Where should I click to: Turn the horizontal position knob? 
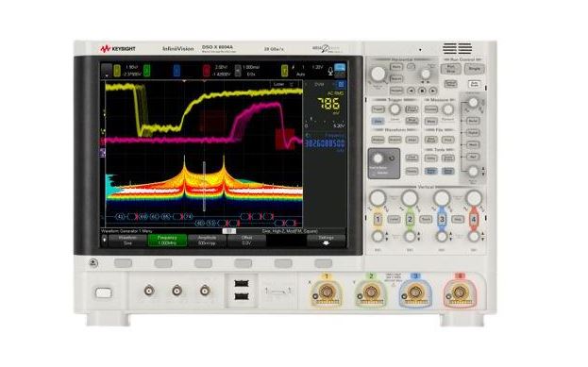(426, 74)
